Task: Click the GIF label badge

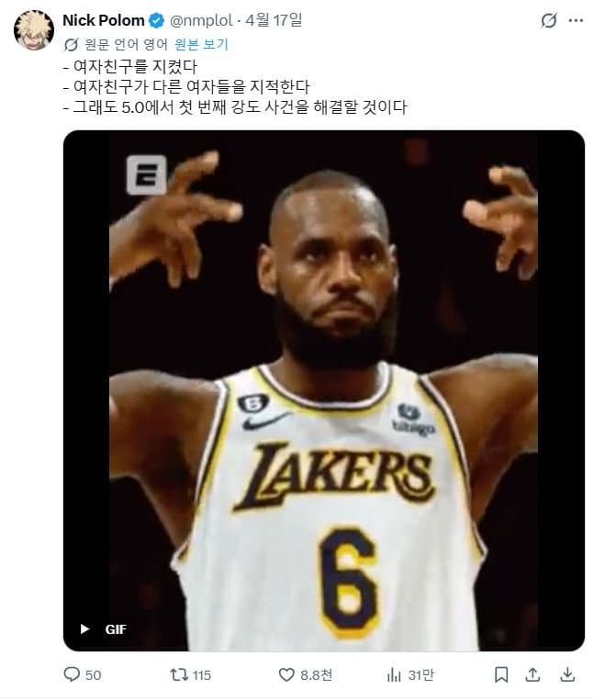Action: (116, 629)
